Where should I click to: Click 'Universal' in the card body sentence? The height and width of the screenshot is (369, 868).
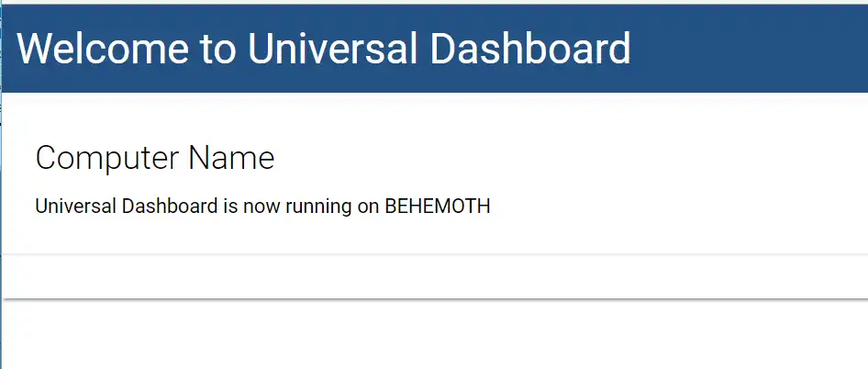tap(76, 207)
